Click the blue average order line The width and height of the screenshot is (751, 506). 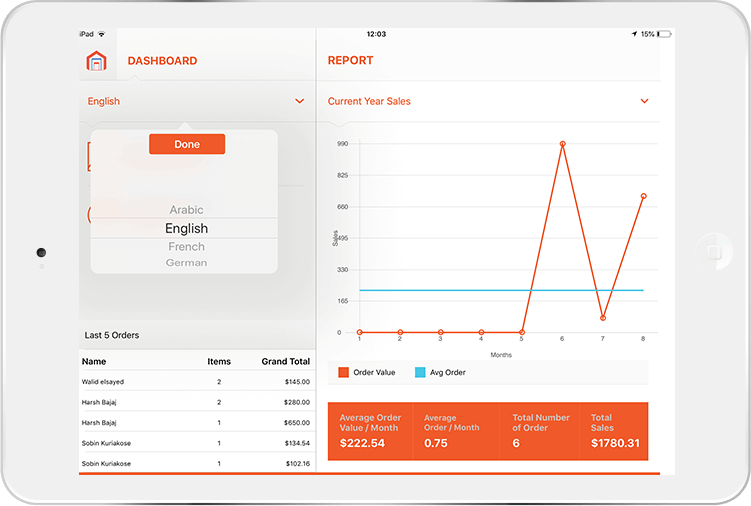pos(501,290)
